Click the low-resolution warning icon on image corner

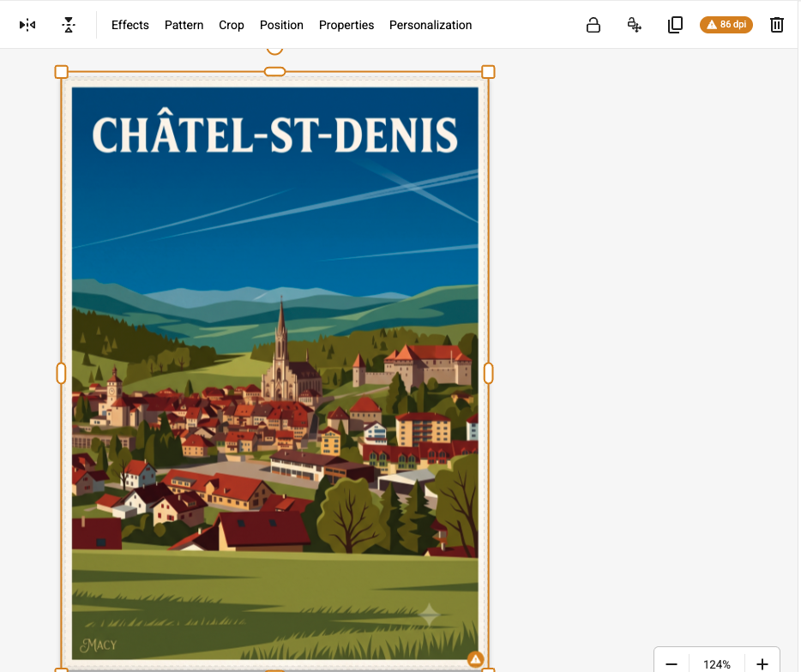pyautogui.click(x=476, y=659)
